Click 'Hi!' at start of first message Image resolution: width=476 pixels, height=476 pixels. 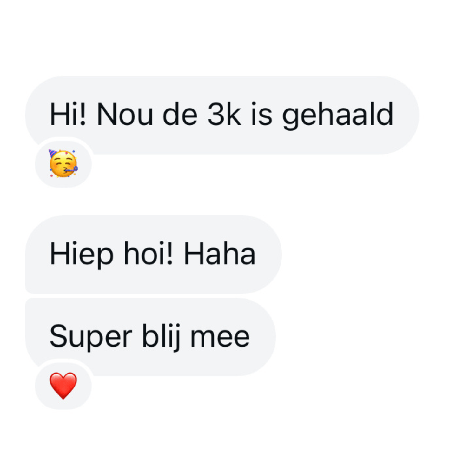(68, 114)
